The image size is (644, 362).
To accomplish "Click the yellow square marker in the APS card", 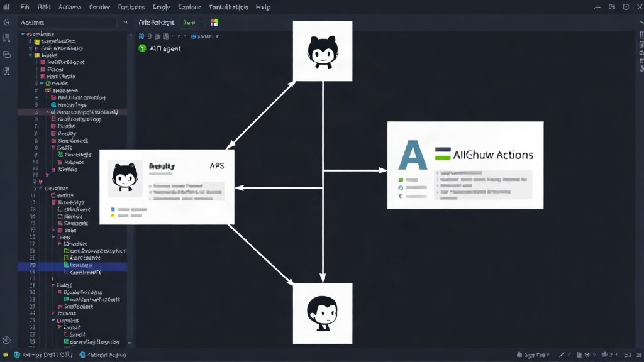I will click(x=113, y=216).
